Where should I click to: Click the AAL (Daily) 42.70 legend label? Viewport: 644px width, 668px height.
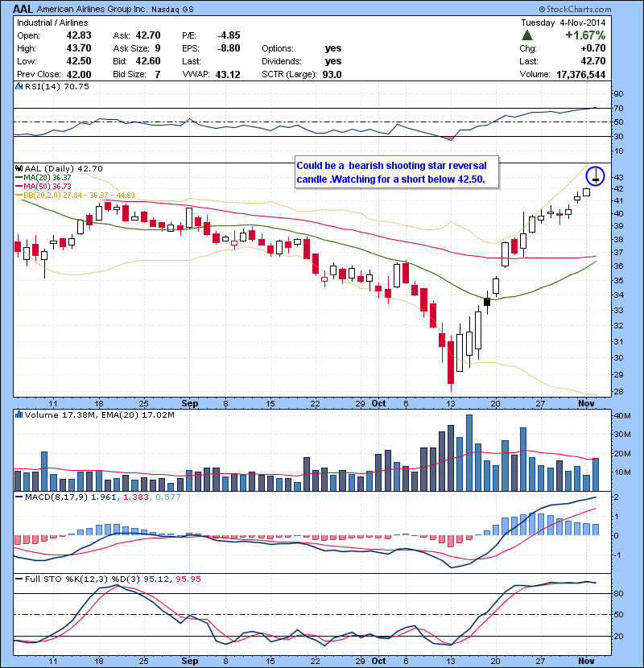(64, 169)
